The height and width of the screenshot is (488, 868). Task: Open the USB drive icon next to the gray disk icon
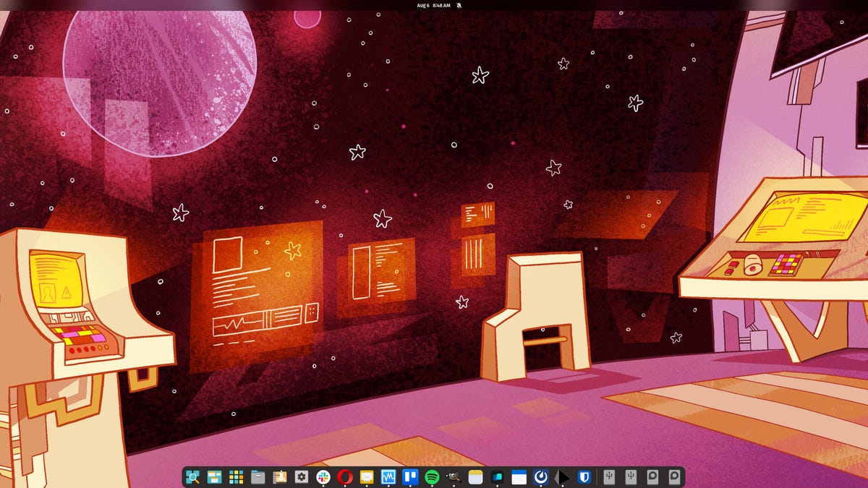point(631,477)
